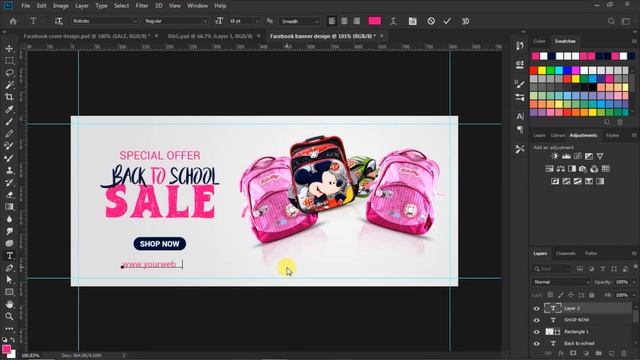Screen dimensions: 640x360
Task: Open the Create Warped Text option
Action: [393, 21]
